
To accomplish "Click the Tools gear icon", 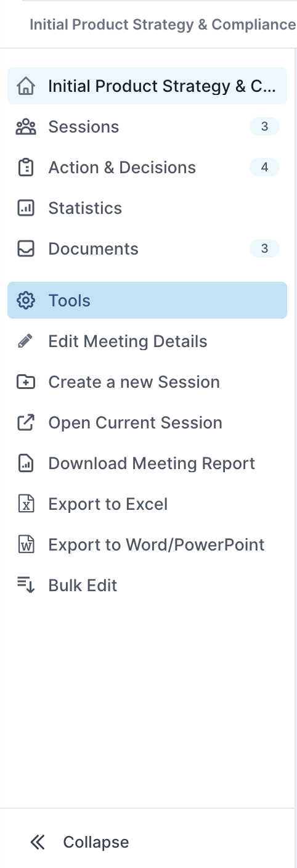I will pyautogui.click(x=26, y=301).
